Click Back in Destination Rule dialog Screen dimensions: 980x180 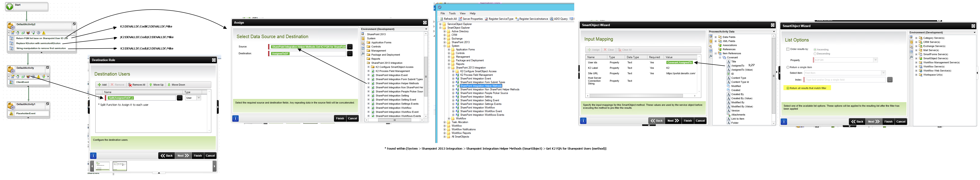(x=167, y=155)
